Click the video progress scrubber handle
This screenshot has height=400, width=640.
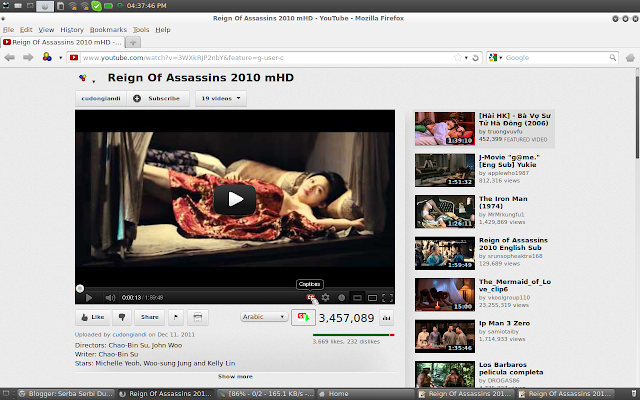80,289
